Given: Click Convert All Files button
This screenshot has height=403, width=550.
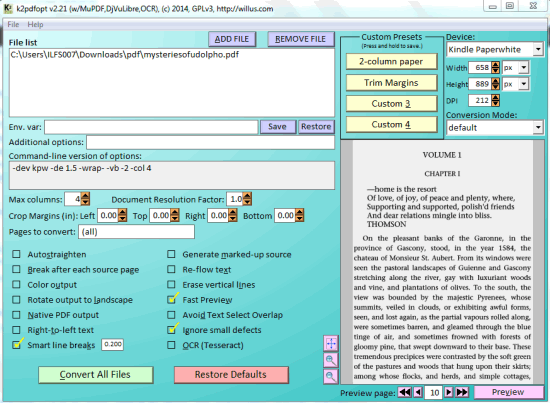Looking at the screenshot, I should click(x=95, y=375).
